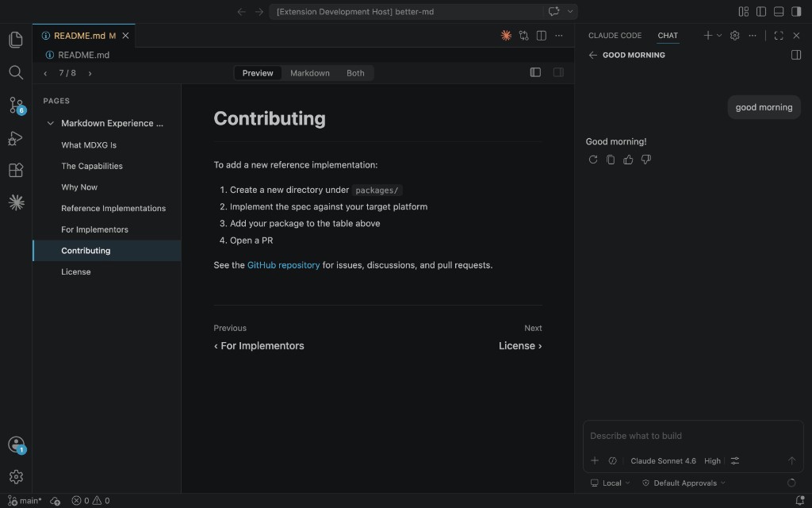The width and height of the screenshot is (812, 508).
Task: Toggle bottom panel layout icon
Action: 779,11
